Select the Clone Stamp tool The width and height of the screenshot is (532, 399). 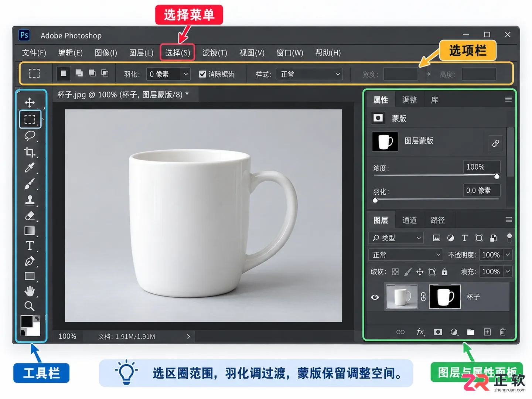[30, 200]
